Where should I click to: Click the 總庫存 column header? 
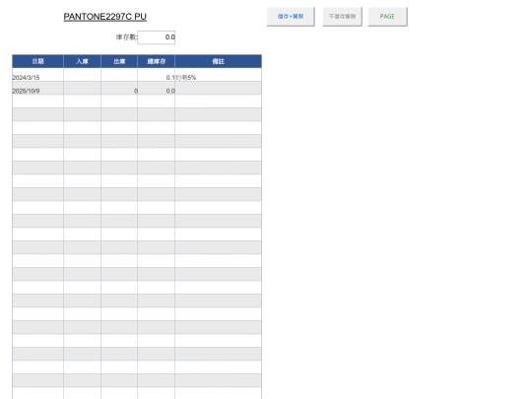tap(156, 61)
